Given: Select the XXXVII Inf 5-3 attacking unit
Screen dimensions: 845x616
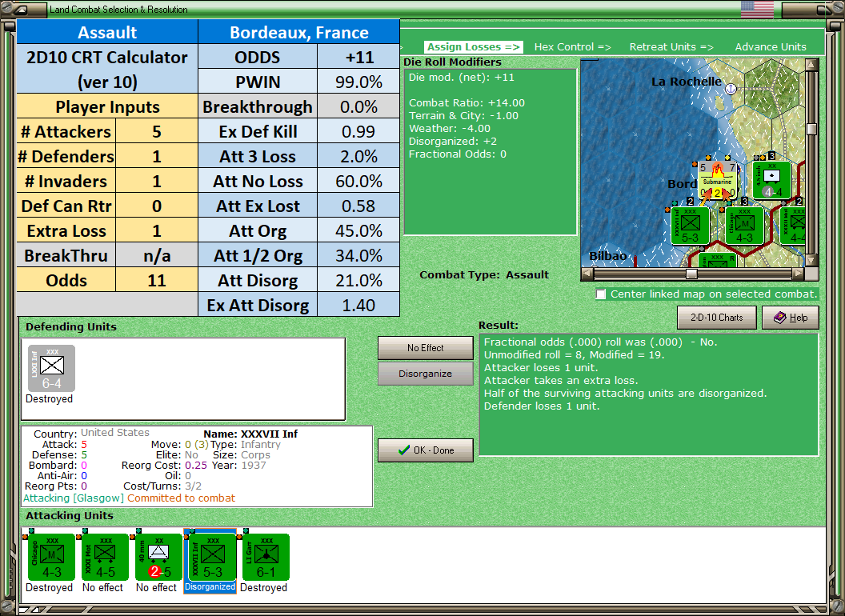Looking at the screenshot, I should 212,557.
